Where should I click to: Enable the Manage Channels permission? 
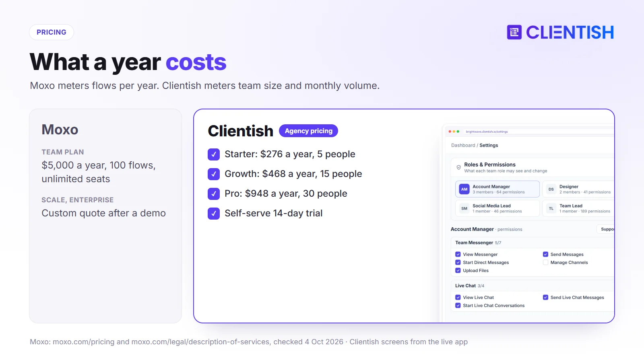tap(545, 262)
